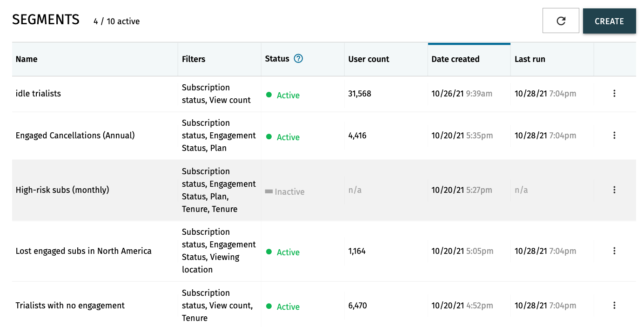Image resolution: width=644 pixels, height=327 pixels.
Task: Open the Status help question-mark icon
Action: (x=298, y=59)
